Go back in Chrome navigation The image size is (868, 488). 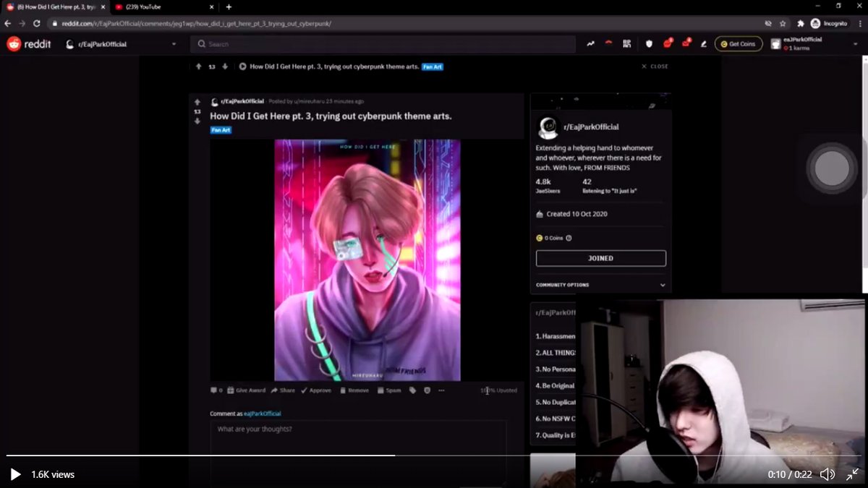click(8, 23)
